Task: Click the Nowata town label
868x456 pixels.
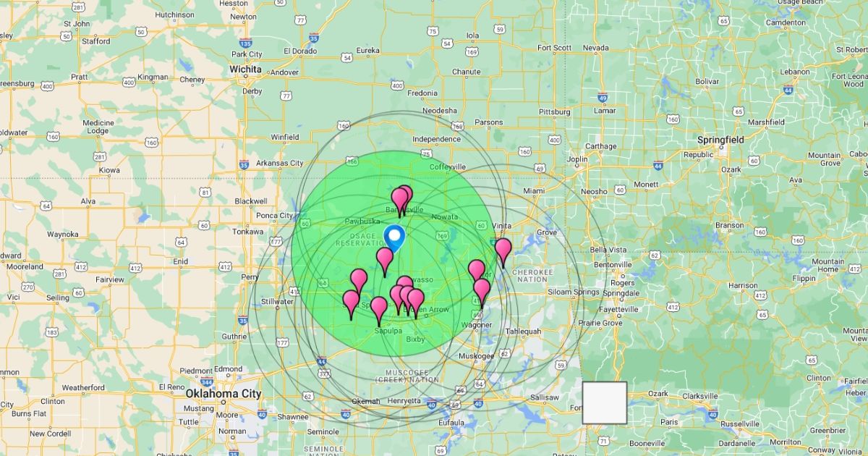Action: [444, 216]
